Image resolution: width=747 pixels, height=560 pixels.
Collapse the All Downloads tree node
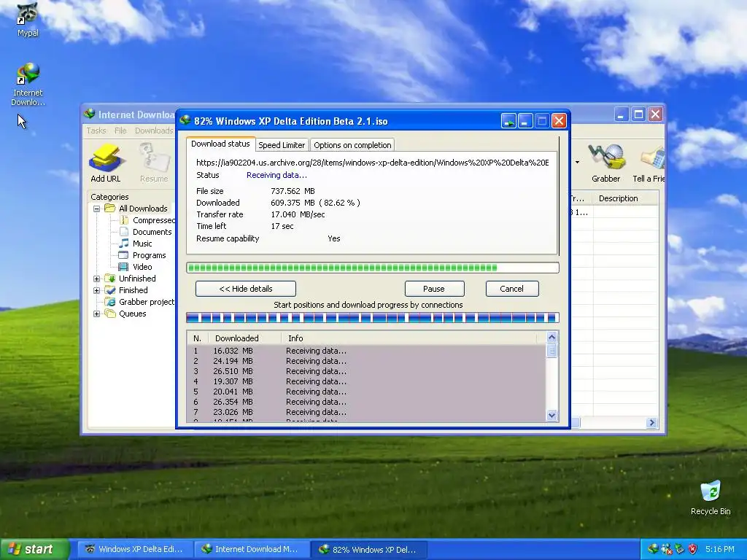(97, 209)
